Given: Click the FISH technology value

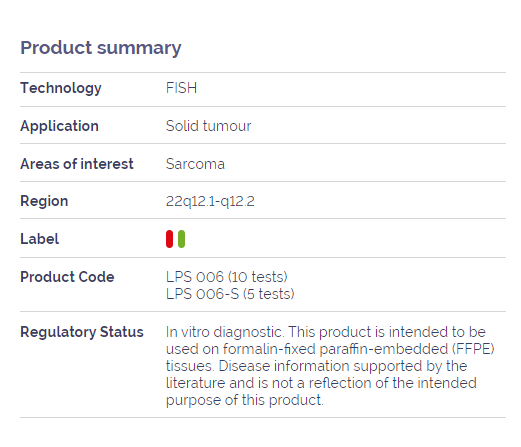Looking at the screenshot, I should coord(181,88).
